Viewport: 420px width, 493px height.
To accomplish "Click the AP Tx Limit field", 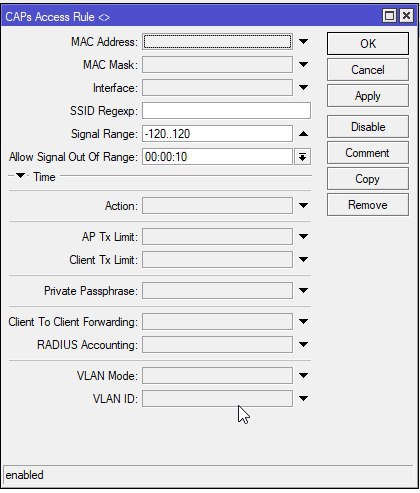I will click(217, 237).
